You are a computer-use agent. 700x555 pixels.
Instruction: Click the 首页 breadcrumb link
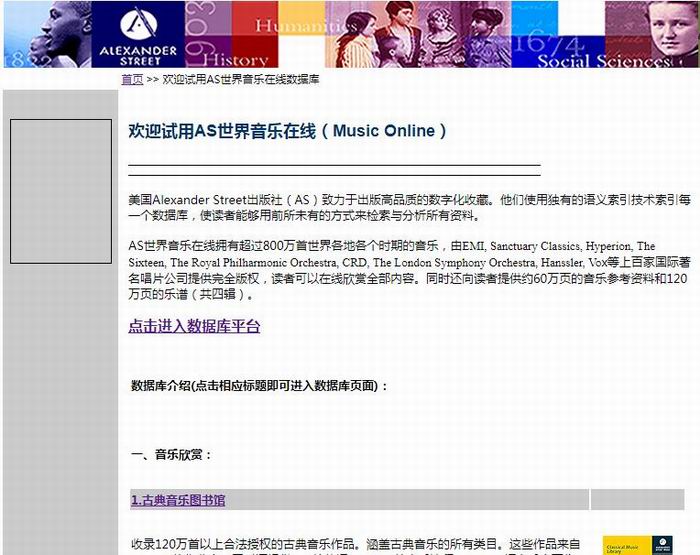click(132, 79)
